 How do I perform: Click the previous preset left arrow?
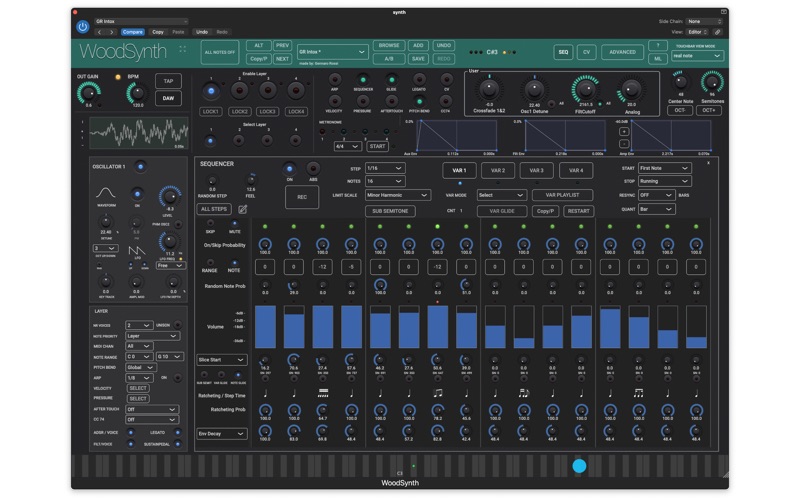tap(99, 32)
